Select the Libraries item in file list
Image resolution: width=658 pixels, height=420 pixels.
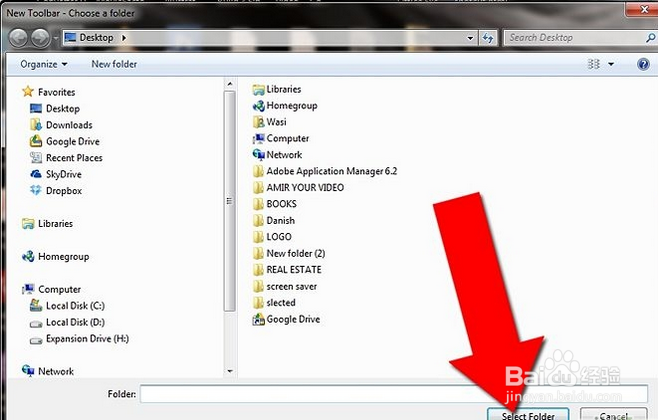277,89
